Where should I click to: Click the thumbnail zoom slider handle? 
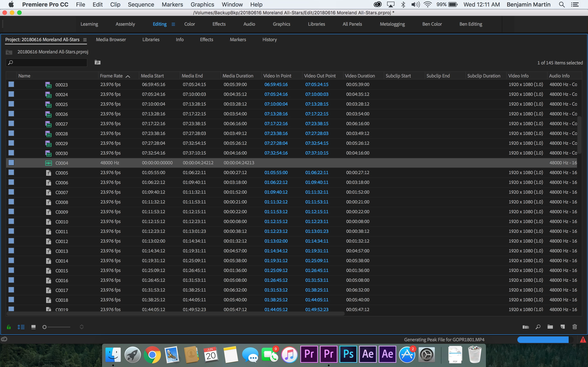pyautogui.click(x=45, y=327)
